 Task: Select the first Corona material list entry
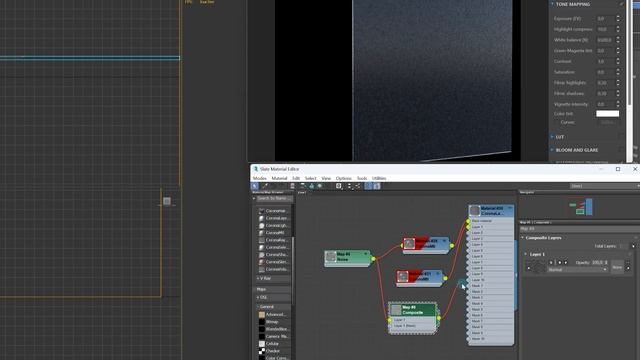point(272,211)
